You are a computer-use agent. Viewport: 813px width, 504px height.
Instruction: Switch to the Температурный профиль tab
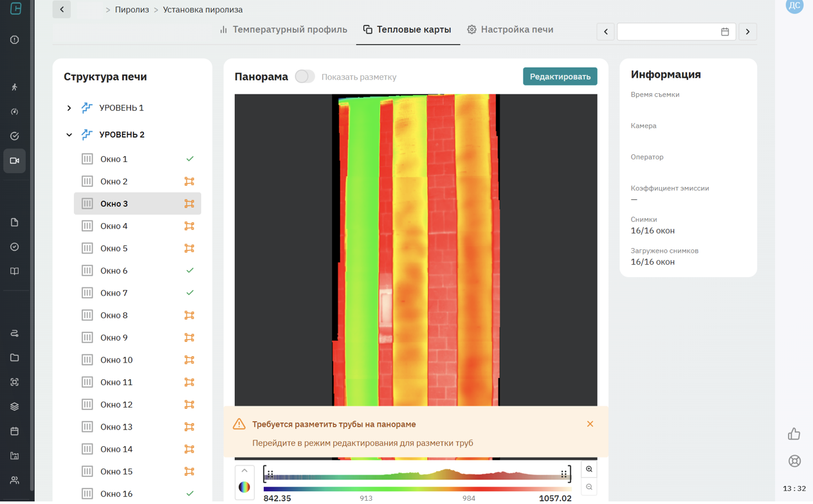click(x=283, y=30)
